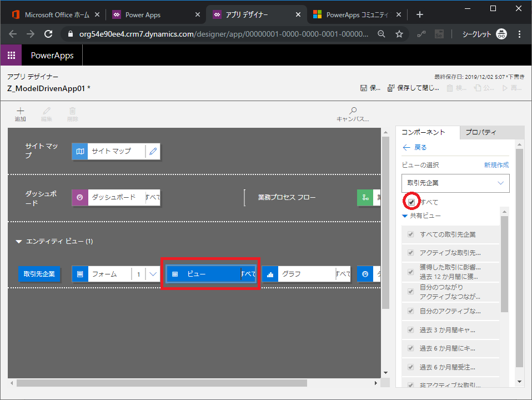Select the アプリ デザイナー browser tab
532x400 pixels.
click(256, 14)
